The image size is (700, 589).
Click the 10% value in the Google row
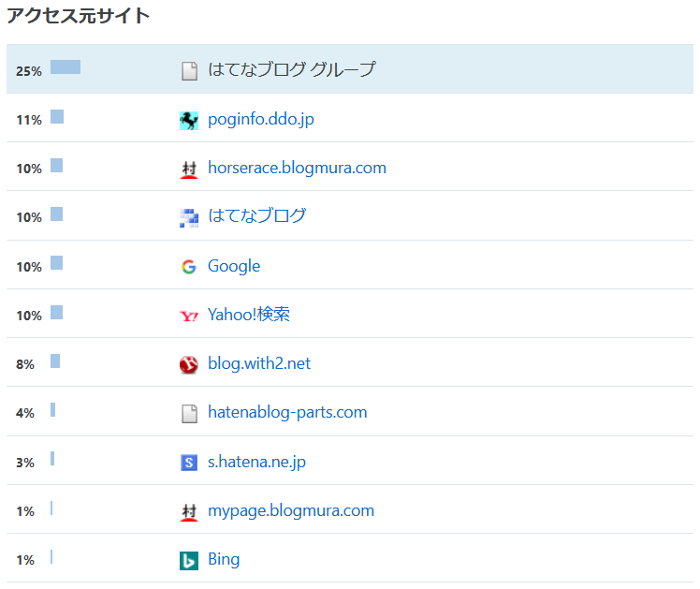point(29,267)
